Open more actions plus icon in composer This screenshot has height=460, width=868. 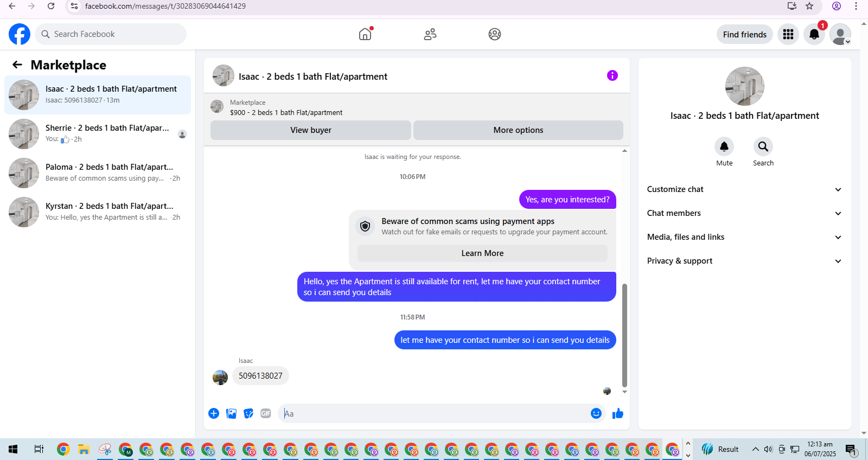[214, 413]
